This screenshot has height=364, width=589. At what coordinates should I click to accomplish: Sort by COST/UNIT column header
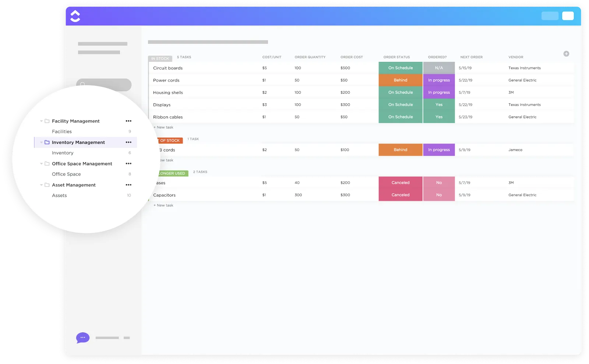coord(272,57)
